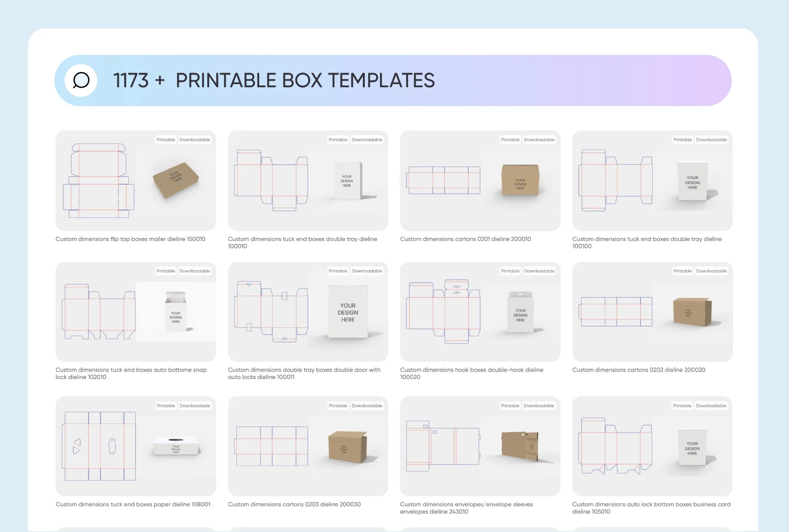The image size is (789, 532).
Task: Open cartons 0201 dieline 200010 thumbnail
Action: pyautogui.click(x=480, y=181)
